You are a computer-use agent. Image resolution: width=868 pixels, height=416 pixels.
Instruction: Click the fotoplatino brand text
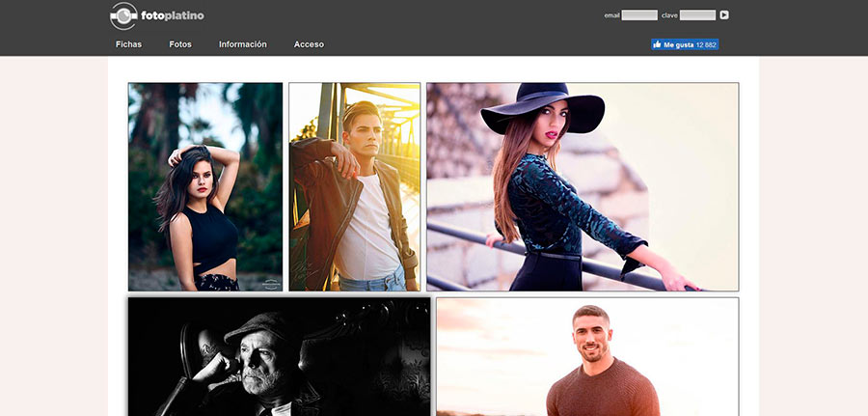coord(173,16)
